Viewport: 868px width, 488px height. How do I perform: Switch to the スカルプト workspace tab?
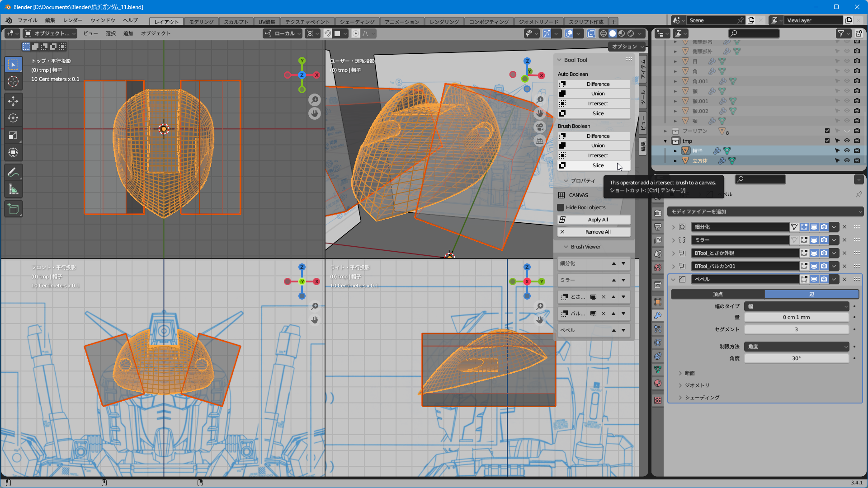(236, 22)
